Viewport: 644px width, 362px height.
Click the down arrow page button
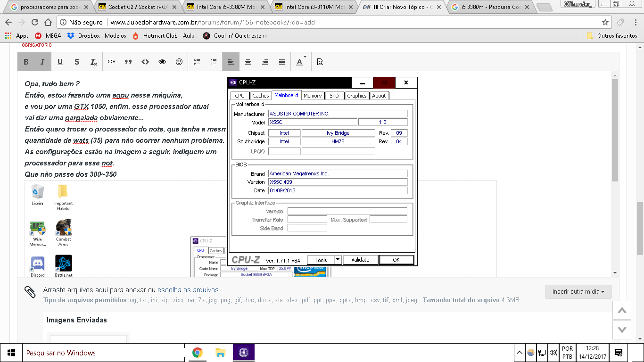tap(622, 330)
